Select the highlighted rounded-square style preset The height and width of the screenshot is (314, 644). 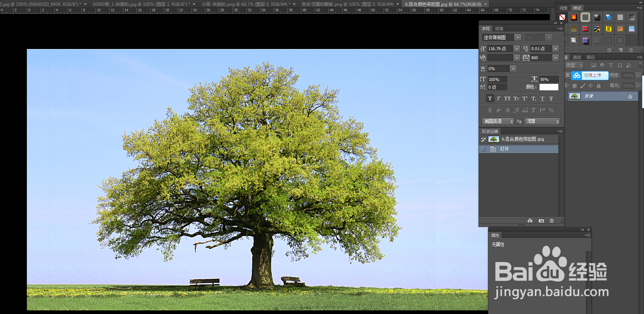tap(585, 17)
